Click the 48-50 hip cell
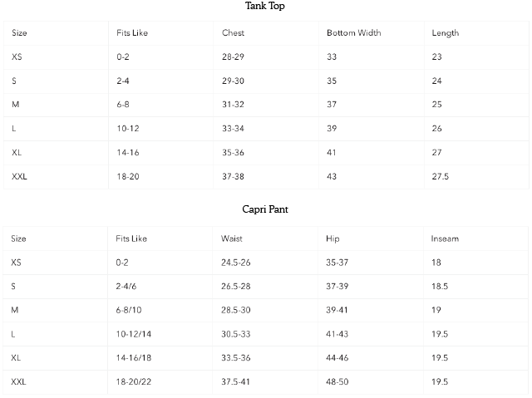 point(338,381)
